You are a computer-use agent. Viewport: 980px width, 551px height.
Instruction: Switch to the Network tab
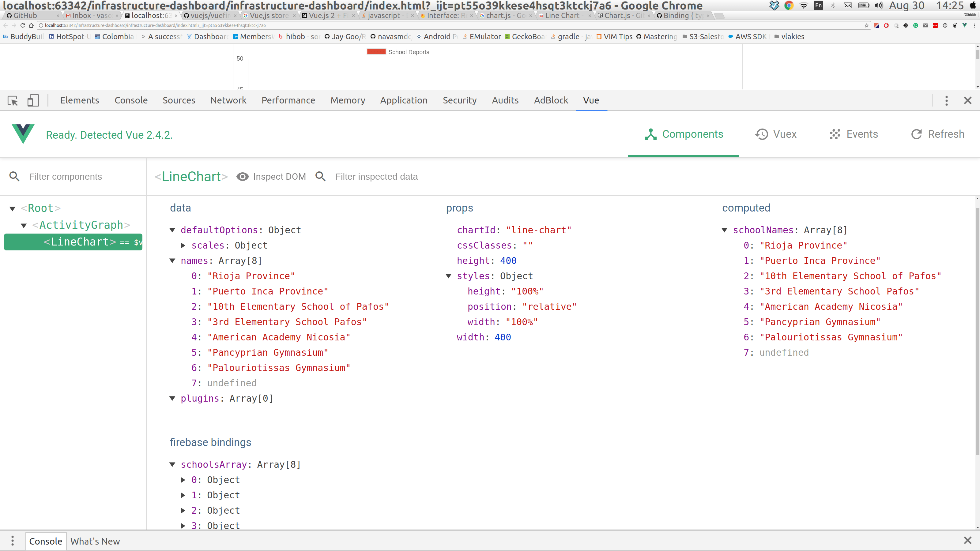click(228, 100)
